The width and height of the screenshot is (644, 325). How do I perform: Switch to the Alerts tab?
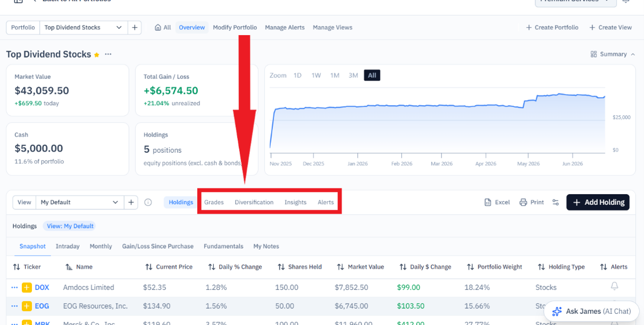pyautogui.click(x=326, y=202)
